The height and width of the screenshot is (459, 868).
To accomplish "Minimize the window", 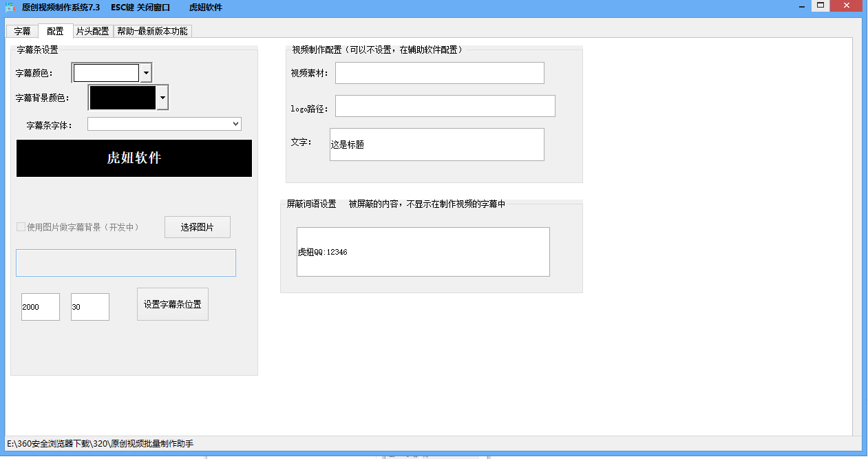I will pos(803,6).
